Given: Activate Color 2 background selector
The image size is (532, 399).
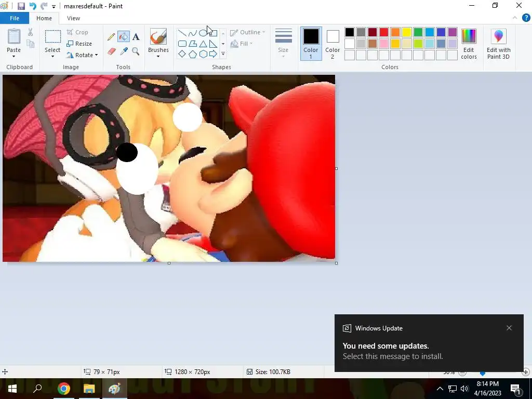Looking at the screenshot, I should tap(332, 44).
